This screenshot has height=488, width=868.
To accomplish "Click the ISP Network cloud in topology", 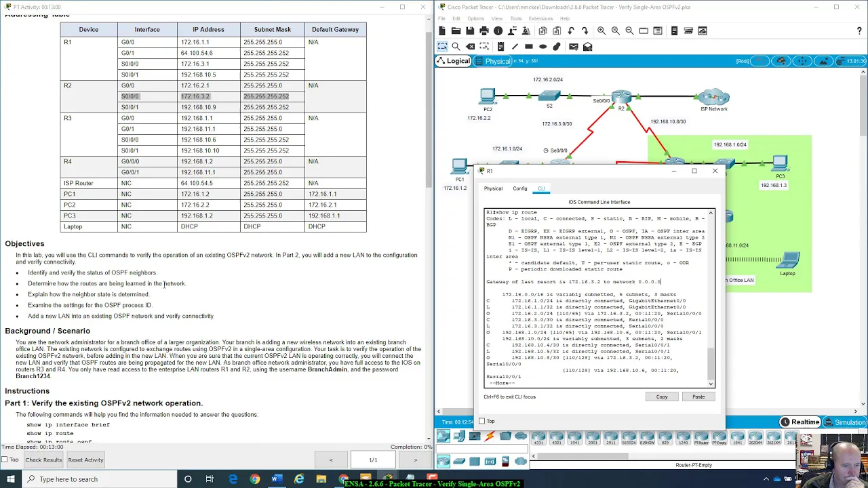I will click(x=713, y=98).
